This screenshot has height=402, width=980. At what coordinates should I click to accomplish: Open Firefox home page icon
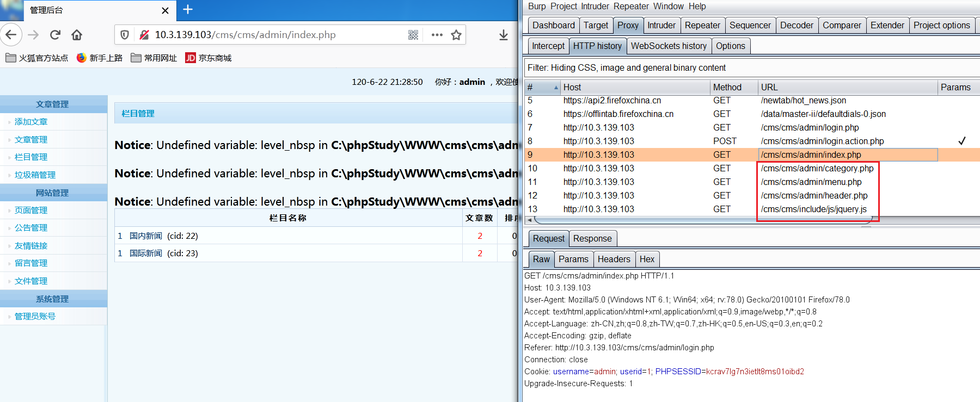point(77,35)
